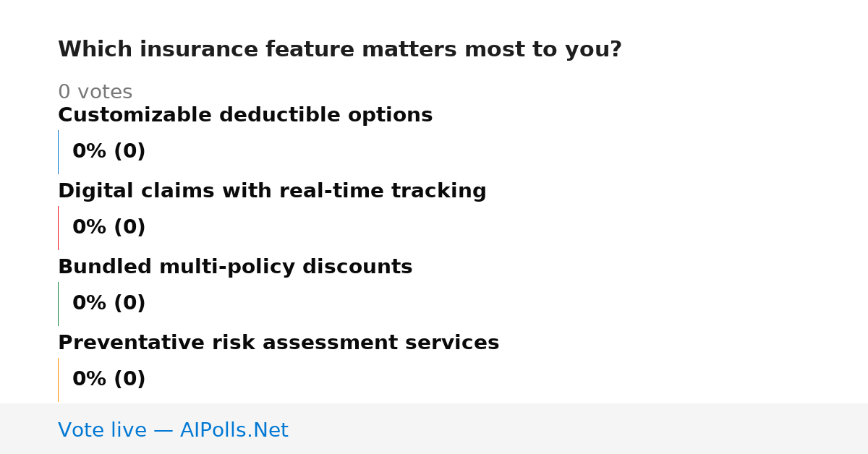
Task: Open the Vote live — AIPolls.Net link
Action: (173, 431)
